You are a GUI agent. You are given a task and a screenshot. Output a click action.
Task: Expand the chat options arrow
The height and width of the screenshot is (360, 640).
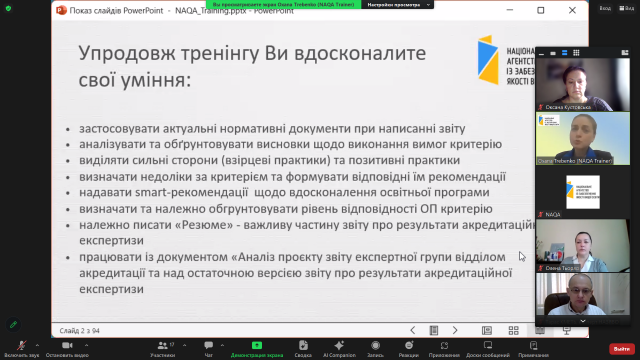point(222,345)
